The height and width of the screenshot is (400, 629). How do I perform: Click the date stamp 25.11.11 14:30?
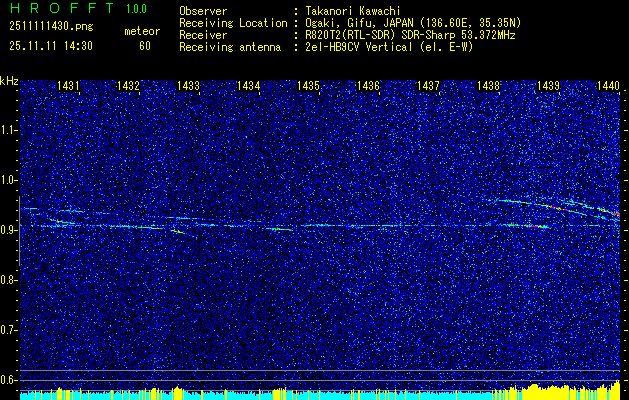[51, 46]
